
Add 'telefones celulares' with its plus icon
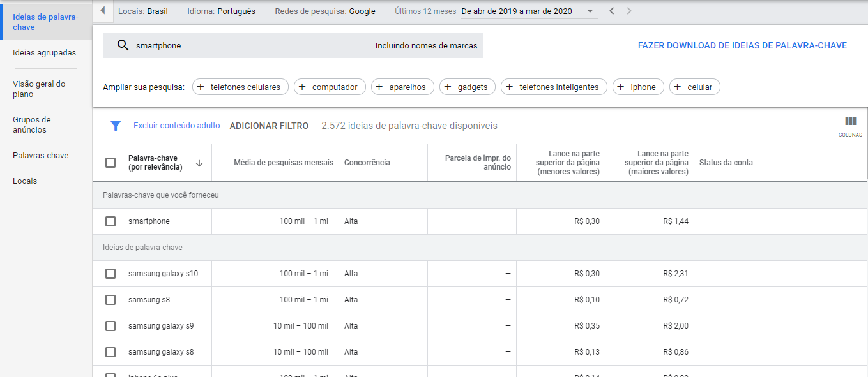201,87
